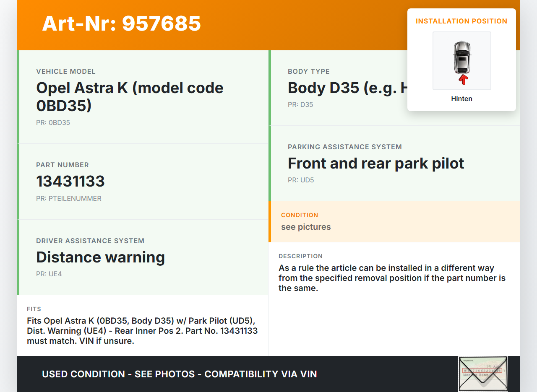Click the PR: PTEILENUMMER label
Image resolution: width=537 pixels, height=392 pixels.
(x=68, y=198)
